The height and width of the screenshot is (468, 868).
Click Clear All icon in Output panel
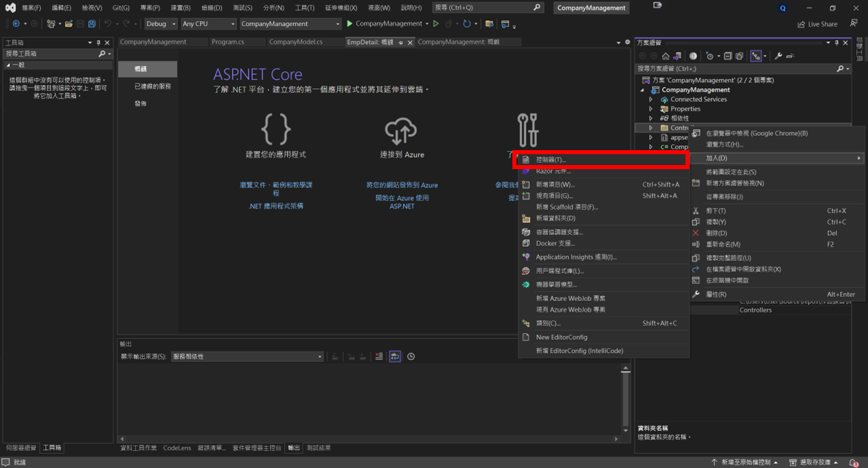coord(379,357)
